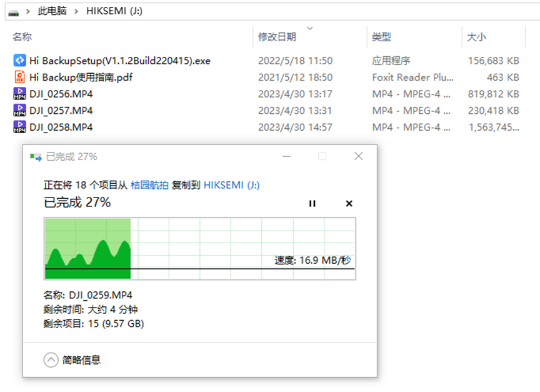The width and height of the screenshot is (540, 392).
Task: Sort files by 名称 column header
Action: coord(22,38)
